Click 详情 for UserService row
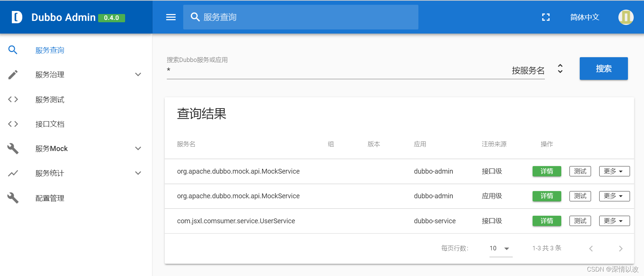 (x=547, y=221)
